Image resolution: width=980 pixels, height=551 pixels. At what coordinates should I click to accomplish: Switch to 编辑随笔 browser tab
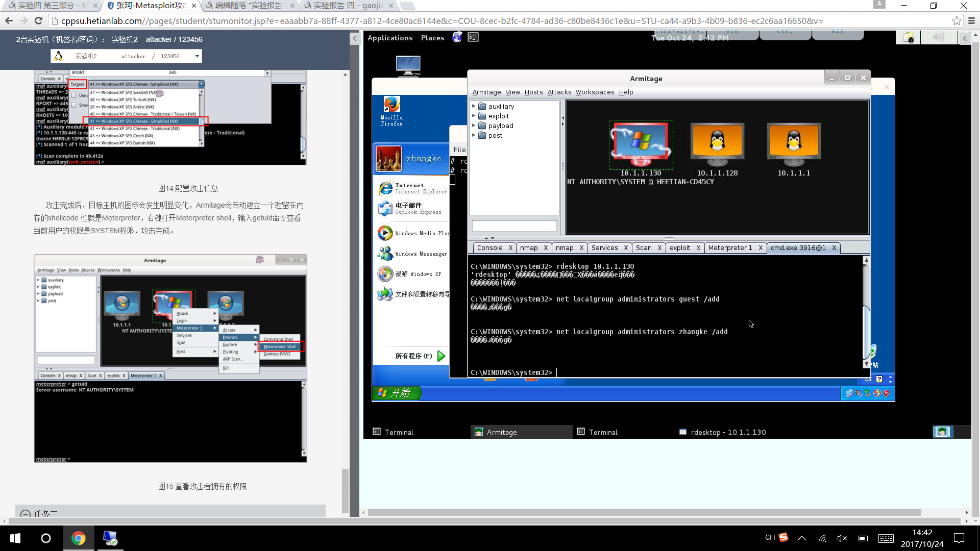[249, 6]
